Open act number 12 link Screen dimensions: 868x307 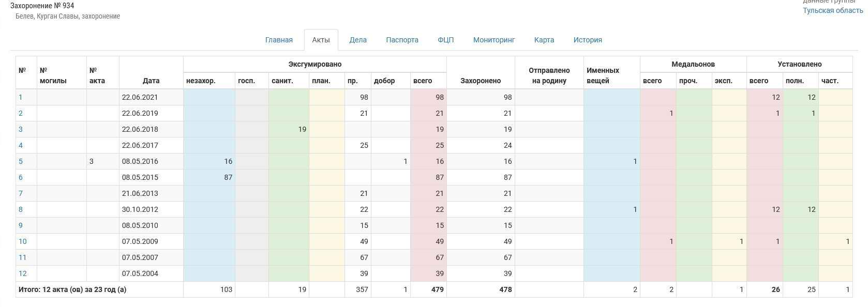pyautogui.click(x=23, y=273)
